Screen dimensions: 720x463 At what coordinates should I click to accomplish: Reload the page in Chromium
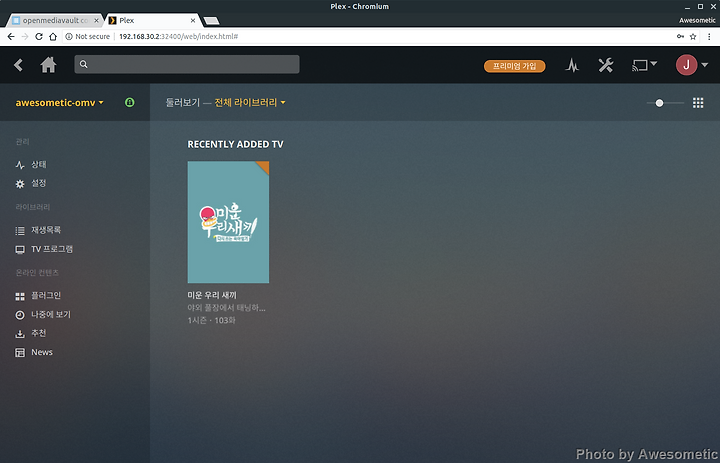point(39,36)
